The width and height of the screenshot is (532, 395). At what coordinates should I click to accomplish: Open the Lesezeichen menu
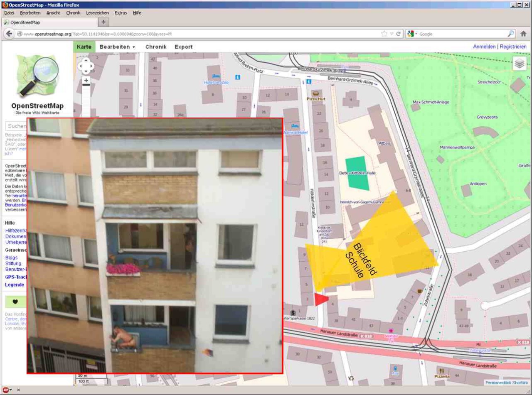click(x=97, y=13)
